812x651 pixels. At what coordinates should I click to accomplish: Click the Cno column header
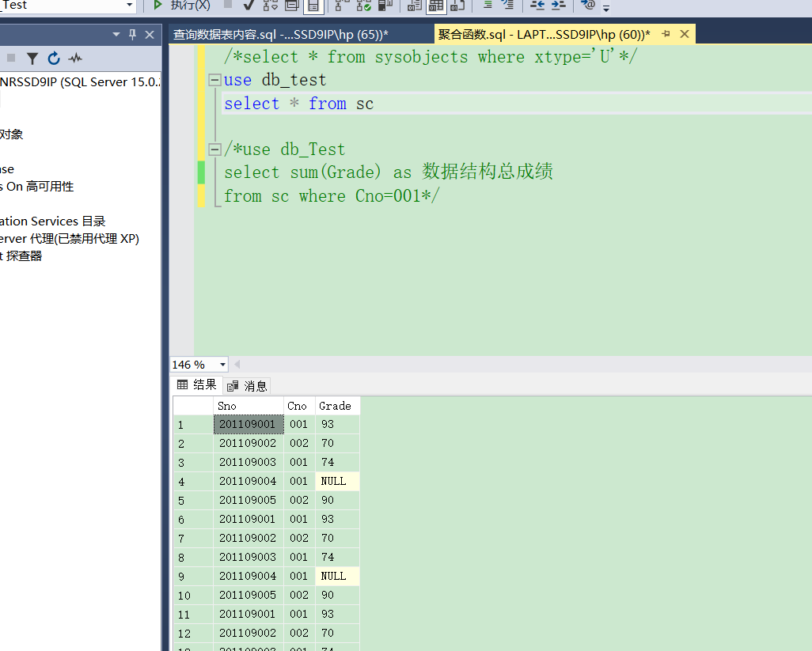tap(299, 407)
